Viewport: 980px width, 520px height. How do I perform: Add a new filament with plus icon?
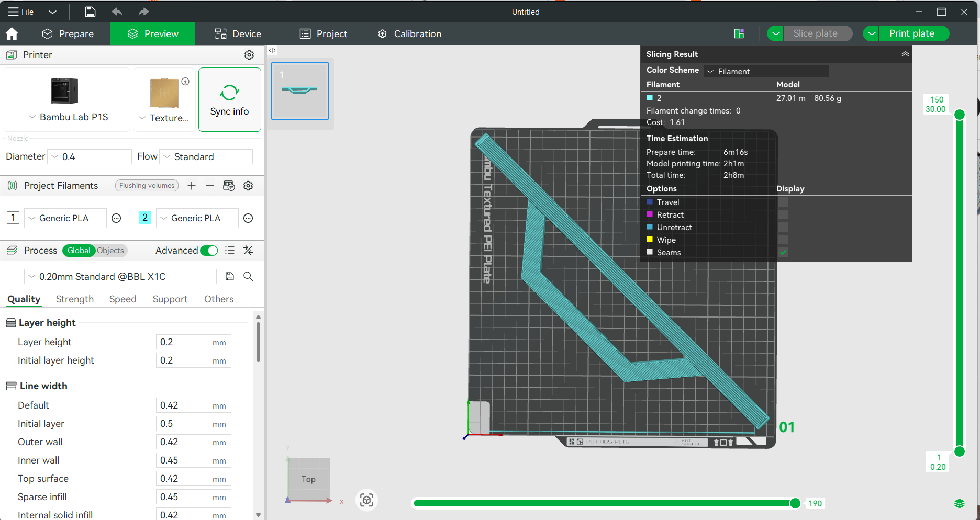click(x=192, y=186)
